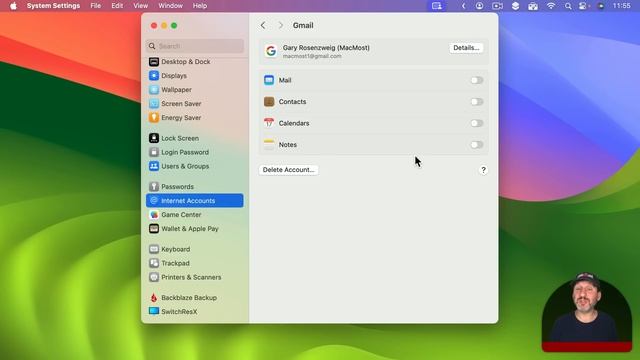Open the Control Center menu bar icon
The image size is (640, 360).
pos(583,6)
